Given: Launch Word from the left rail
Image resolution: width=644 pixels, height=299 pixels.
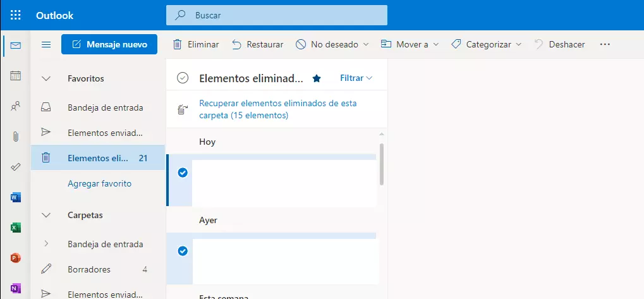Looking at the screenshot, I should (16, 198).
